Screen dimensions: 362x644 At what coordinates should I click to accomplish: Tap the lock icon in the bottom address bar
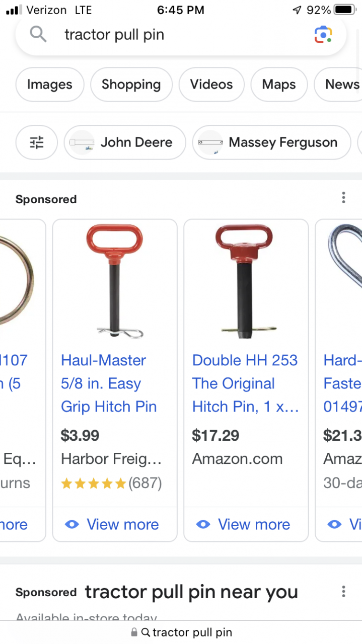point(134,632)
